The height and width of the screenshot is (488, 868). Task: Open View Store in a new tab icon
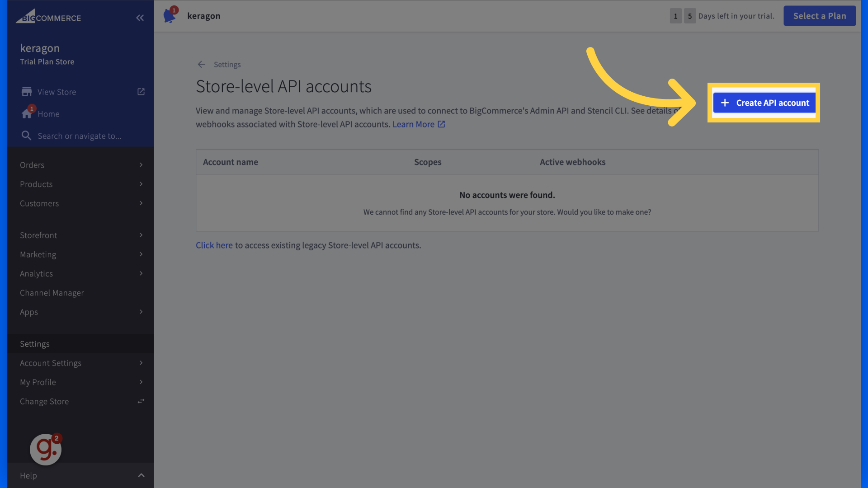tap(141, 91)
